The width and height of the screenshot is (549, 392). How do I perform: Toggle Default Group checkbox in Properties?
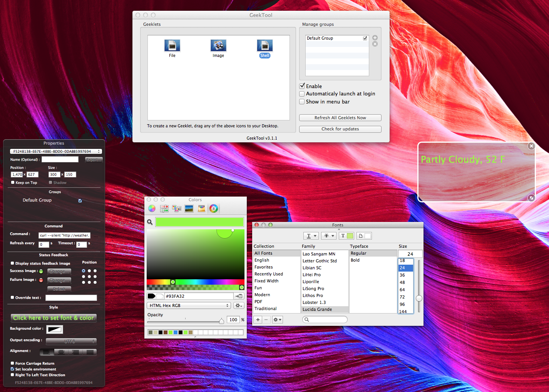coord(80,201)
